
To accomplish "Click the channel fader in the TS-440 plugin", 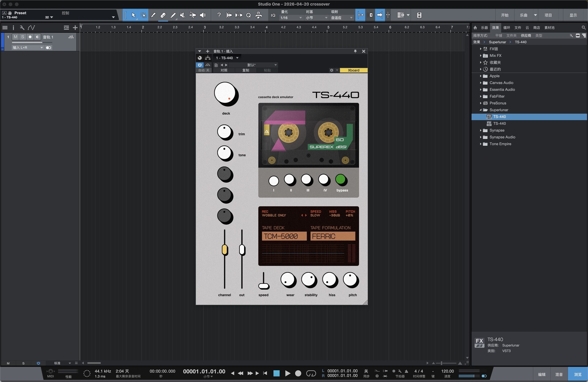I will [x=224, y=250].
